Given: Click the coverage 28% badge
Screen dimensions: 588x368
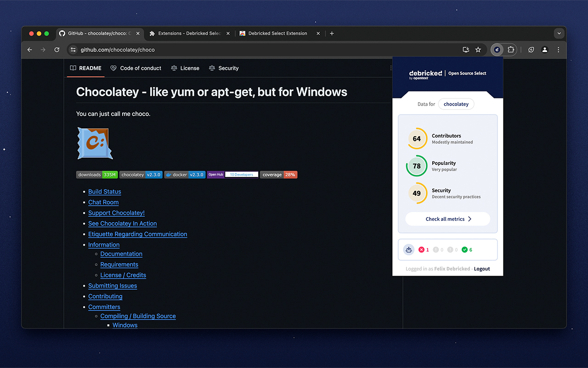Looking at the screenshot, I should pyautogui.click(x=279, y=175).
